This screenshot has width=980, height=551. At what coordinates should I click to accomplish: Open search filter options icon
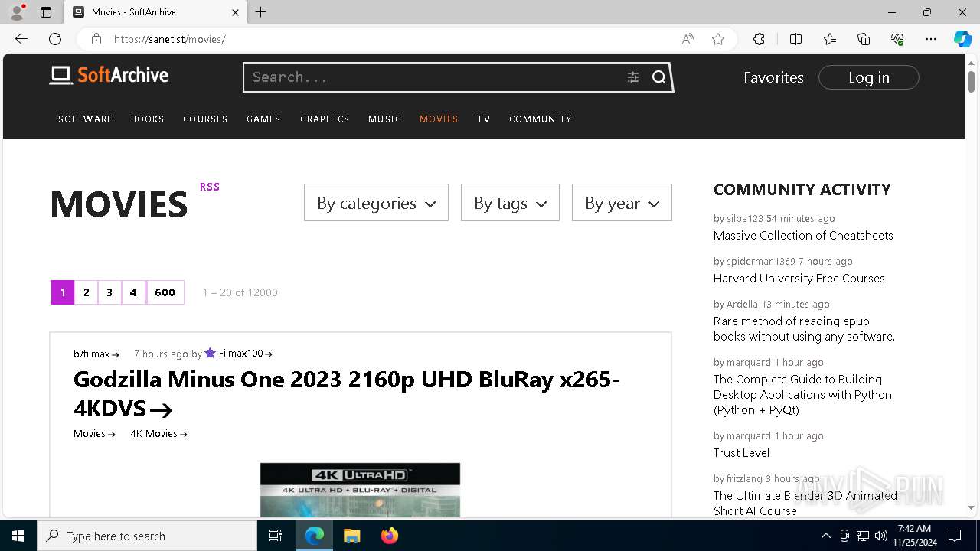pos(632,77)
